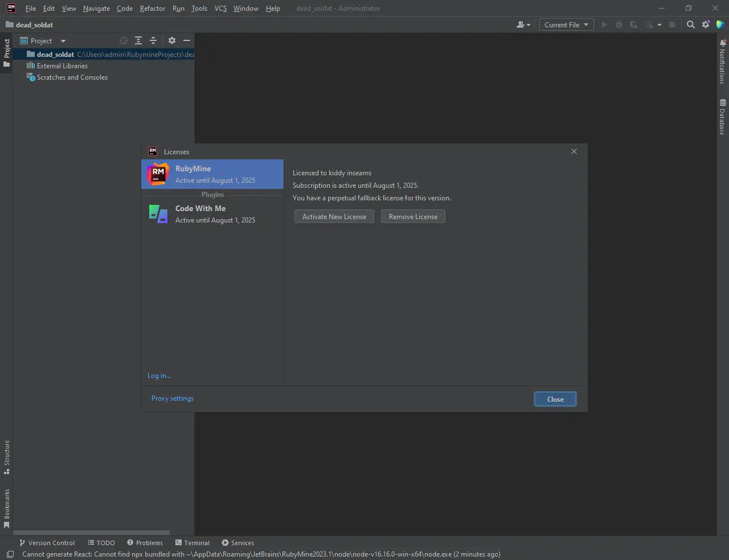Open the Version Control tool window

(x=47, y=542)
